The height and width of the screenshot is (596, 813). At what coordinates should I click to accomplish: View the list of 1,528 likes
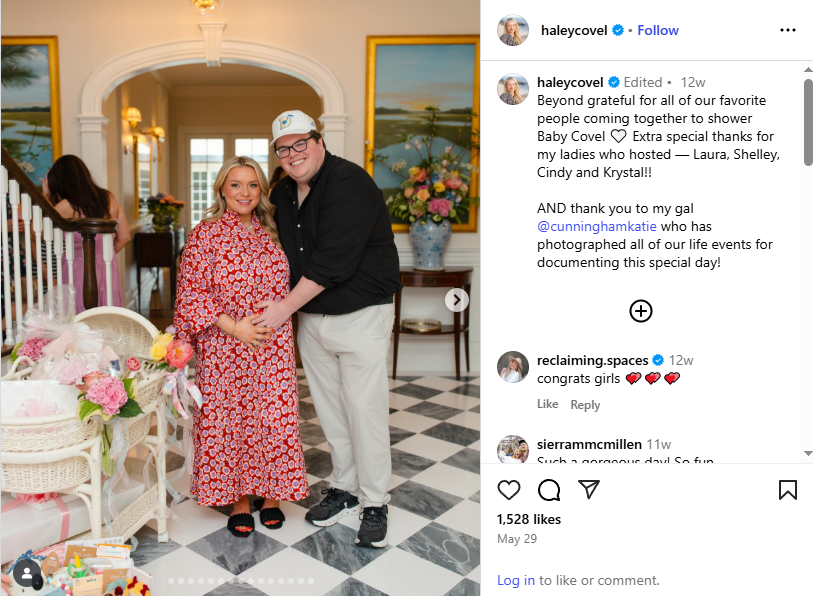point(529,519)
